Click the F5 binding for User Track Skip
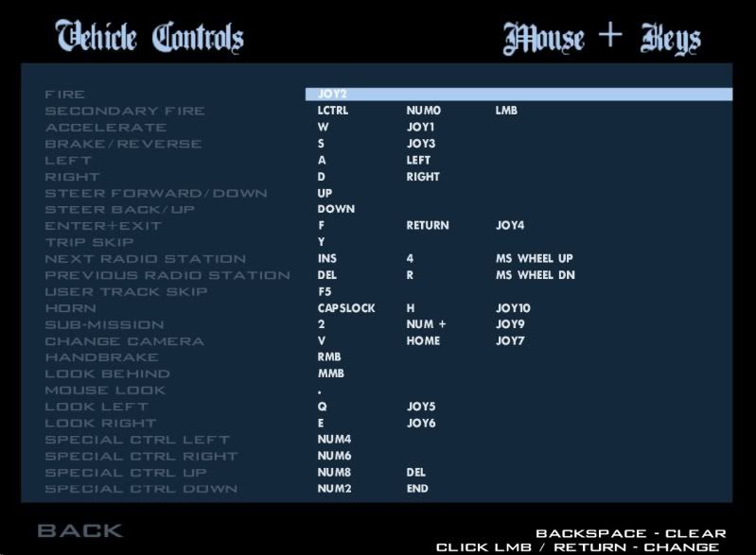The image size is (756, 555). (x=325, y=291)
